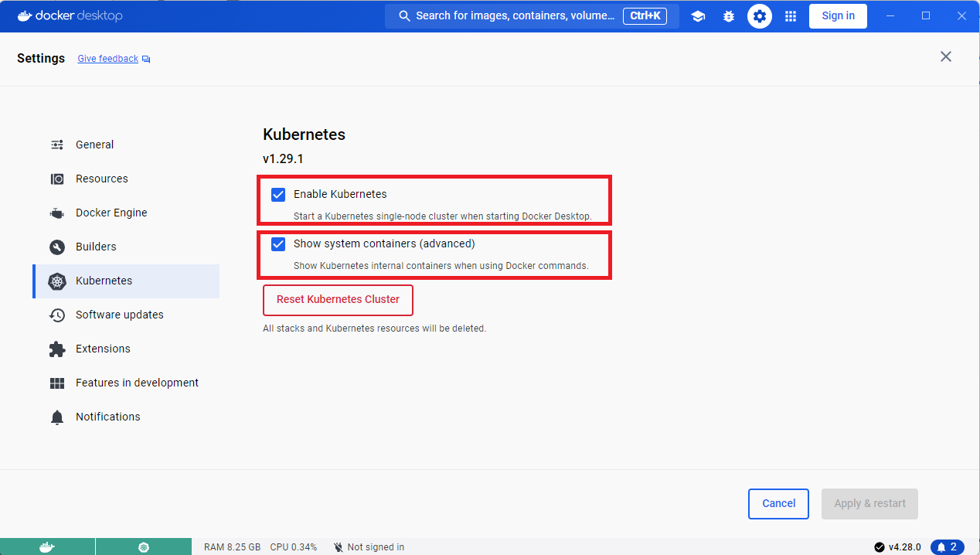
Task: Disable the Enable Kubernetes checkbox
Action: 277,194
